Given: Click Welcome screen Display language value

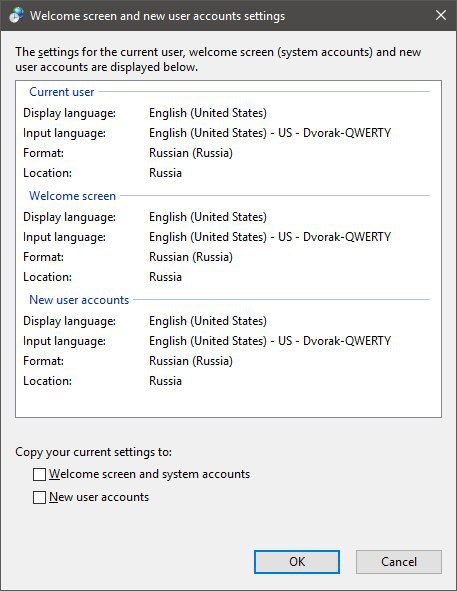Looking at the screenshot, I should pos(208,217).
